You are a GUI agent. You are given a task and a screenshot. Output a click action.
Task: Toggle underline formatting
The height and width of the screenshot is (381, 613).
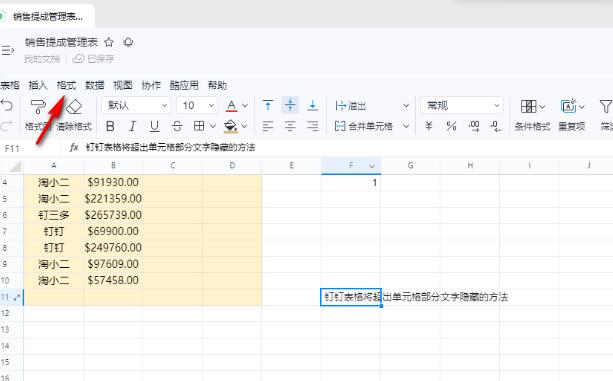coord(154,126)
